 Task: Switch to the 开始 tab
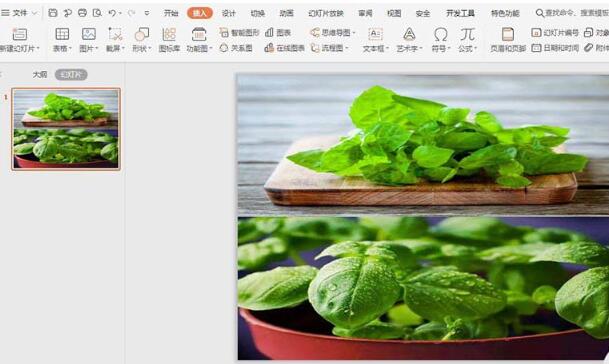click(x=171, y=13)
